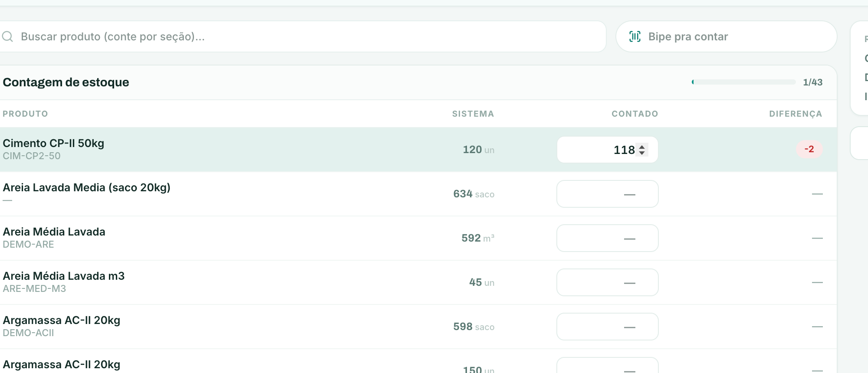868x373 pixels.
Task: Select the Areia Média Lavada m3 row name
Action: 64,276
